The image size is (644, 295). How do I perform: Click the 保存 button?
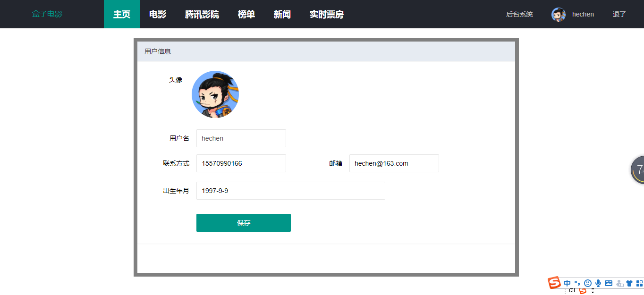(244, 223)
